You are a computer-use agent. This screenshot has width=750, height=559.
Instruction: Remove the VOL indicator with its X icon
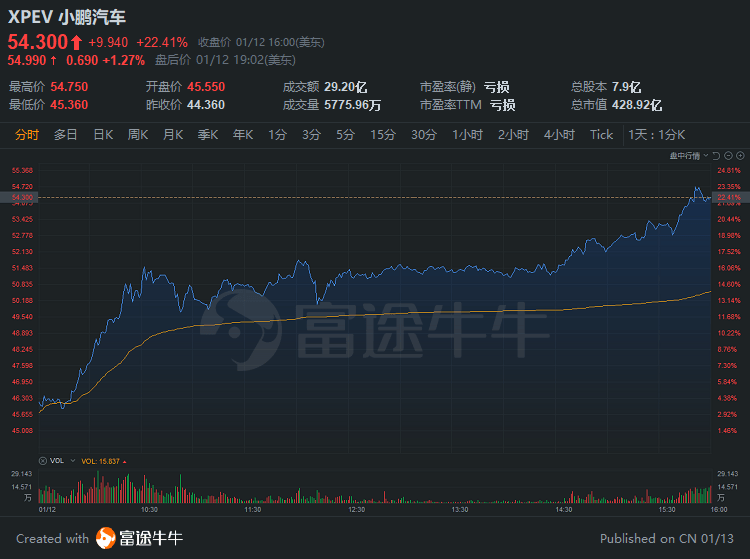tap(43, 461)
